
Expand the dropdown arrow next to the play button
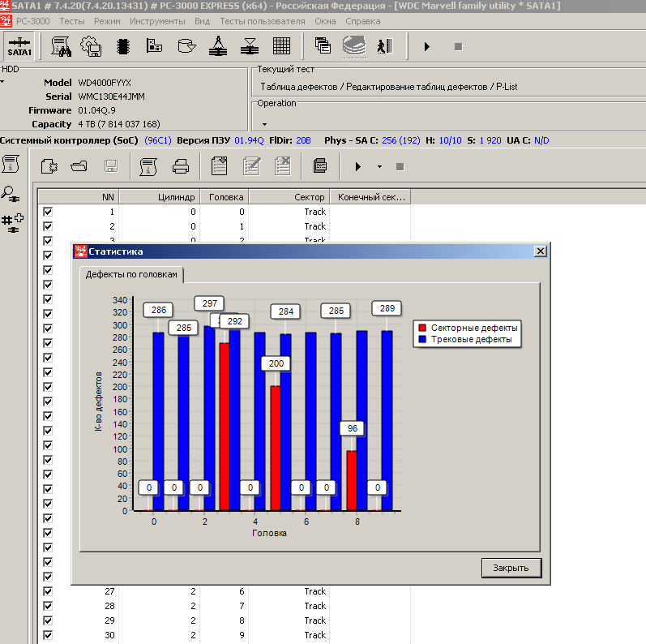coord(379,167)
